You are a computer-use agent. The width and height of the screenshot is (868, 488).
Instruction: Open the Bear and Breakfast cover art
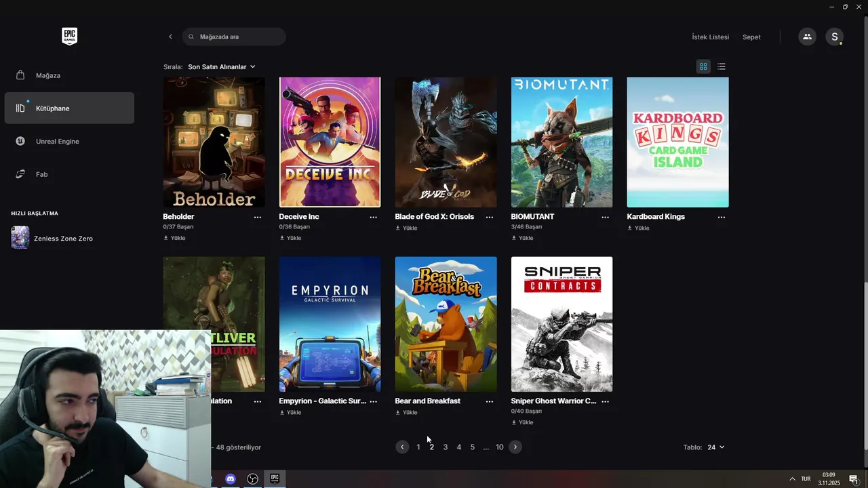point(446,324)
